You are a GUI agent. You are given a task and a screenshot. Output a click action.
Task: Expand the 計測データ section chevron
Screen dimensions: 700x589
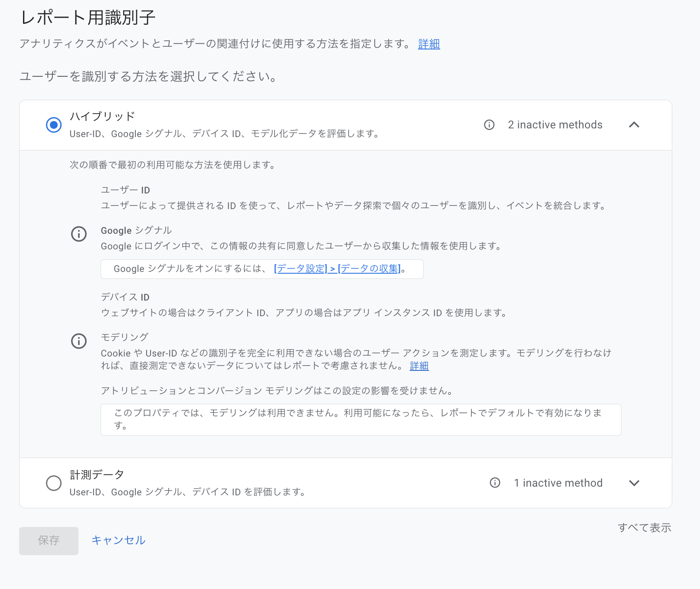[x=634, y=483]
